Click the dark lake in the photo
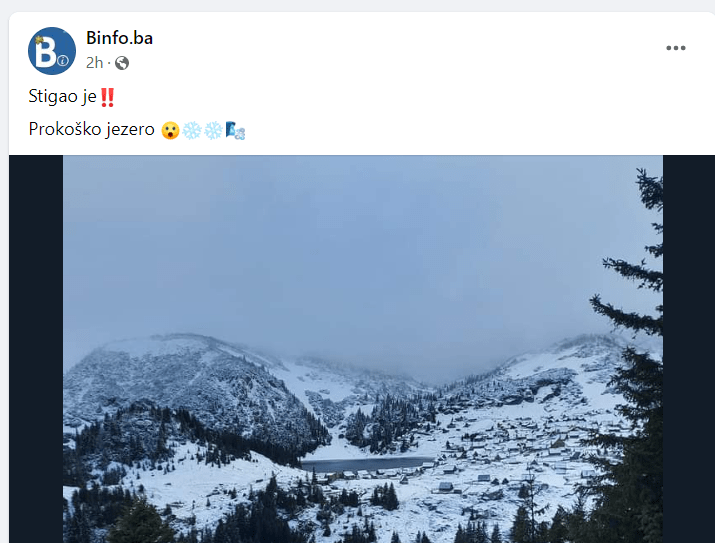 point(365,464)
